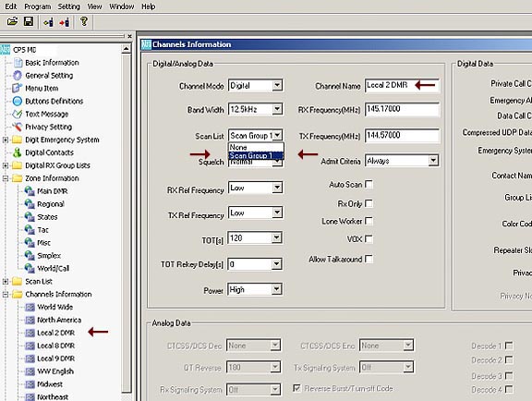
Task: Select States zone icon
Action: pos(30,217)
